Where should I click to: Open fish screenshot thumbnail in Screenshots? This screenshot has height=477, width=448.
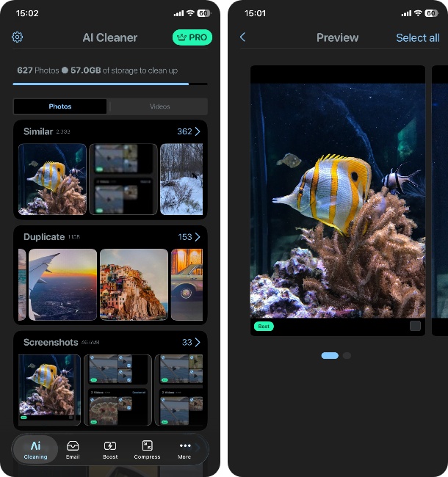point(50,390)
